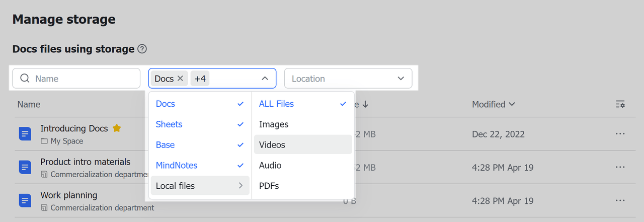Deselect the Base file type option
This screenshot has height=222, width=644.
(x=200, y=145)
